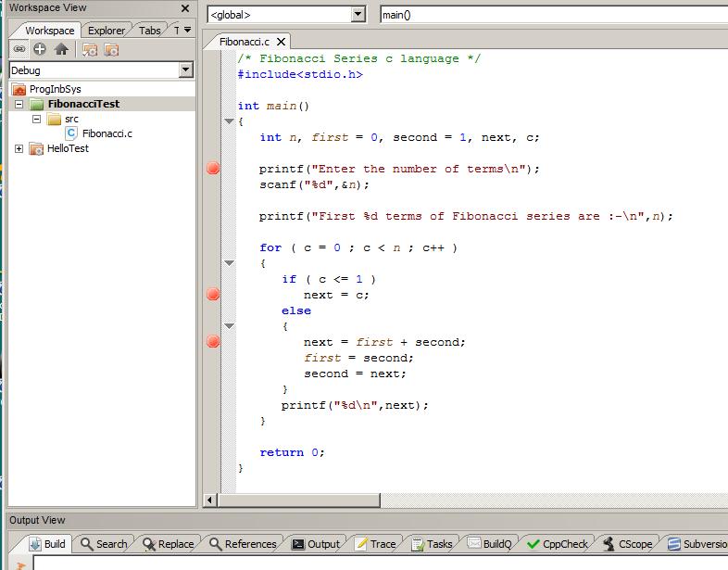Open the Subversion output tab
728x570 pixels.
[697, 544]
